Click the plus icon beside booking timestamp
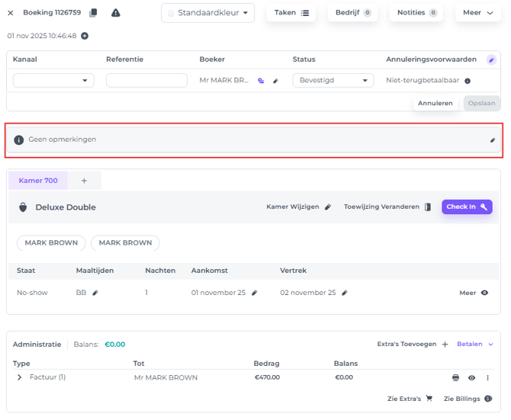The width and height of the screenshot is (511, 420). (85, 36)
